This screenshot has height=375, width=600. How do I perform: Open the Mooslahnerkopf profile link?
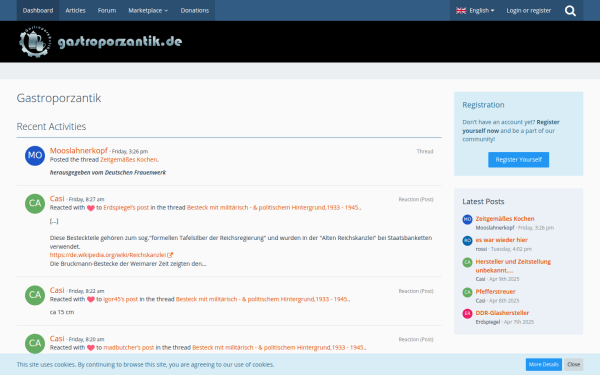(78, 150)
